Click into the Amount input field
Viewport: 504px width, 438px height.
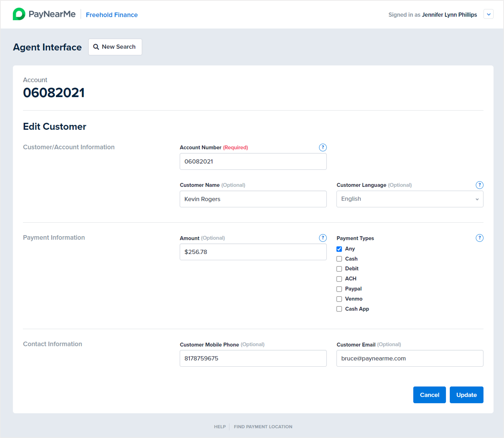[253, 252]
